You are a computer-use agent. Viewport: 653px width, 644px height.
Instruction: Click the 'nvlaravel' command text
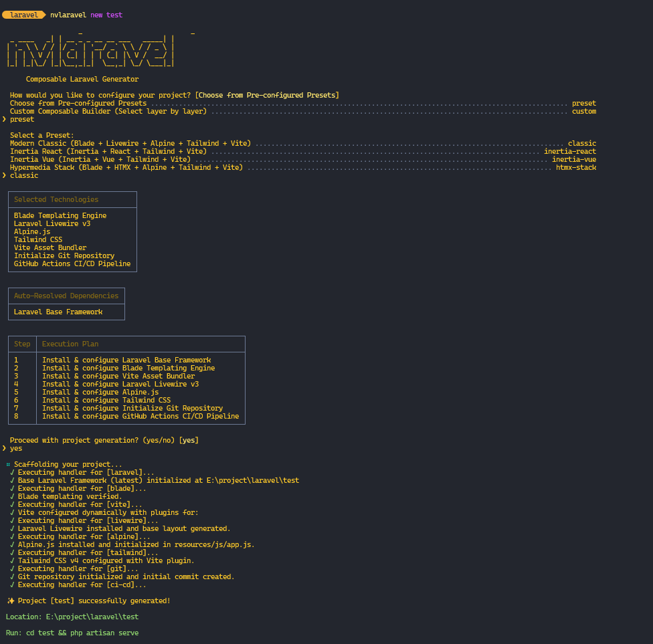coord(68,15)
